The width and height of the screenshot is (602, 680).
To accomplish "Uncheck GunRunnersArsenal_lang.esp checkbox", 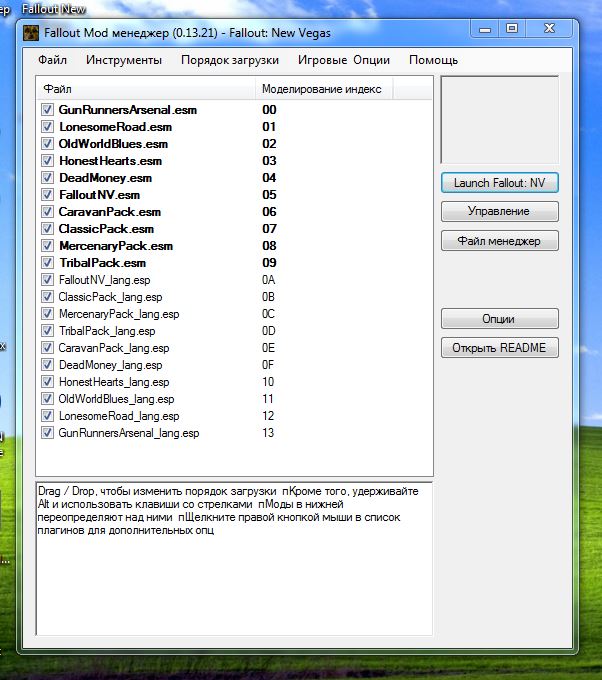I will click(47, 433).
